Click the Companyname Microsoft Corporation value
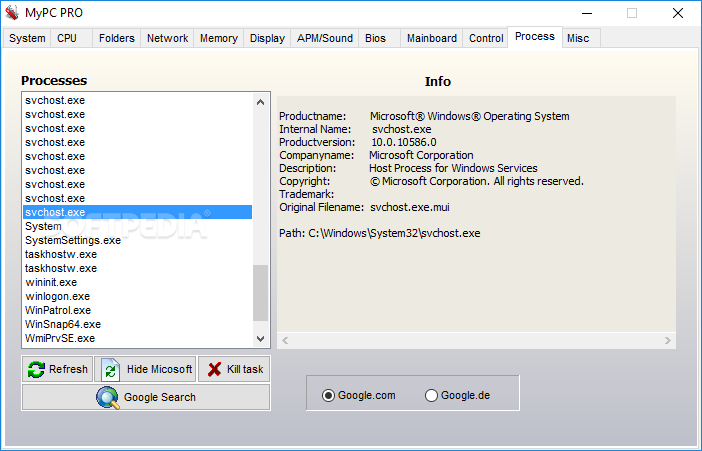The width and height of the screenshot is (702, 451). pos(421,155)
